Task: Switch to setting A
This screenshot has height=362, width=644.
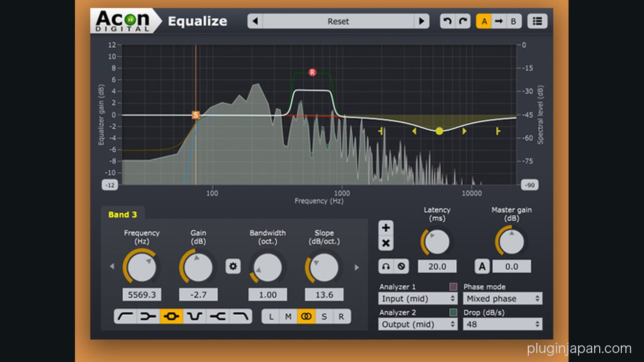Action: coord(484,21)
